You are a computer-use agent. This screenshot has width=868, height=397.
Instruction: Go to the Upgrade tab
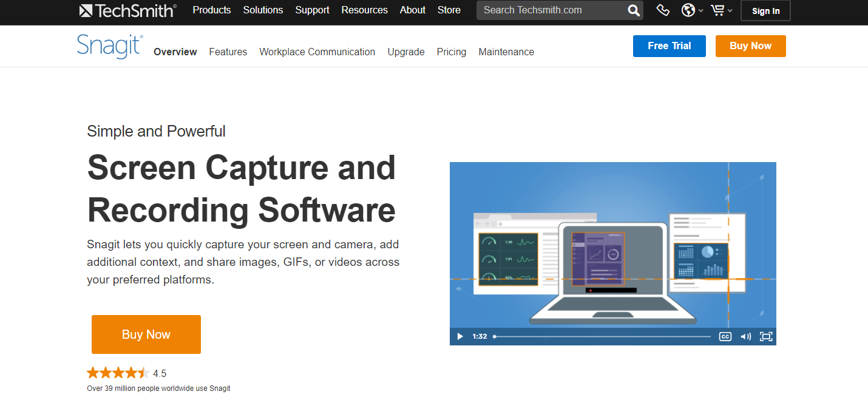click(x=406, y=52)
